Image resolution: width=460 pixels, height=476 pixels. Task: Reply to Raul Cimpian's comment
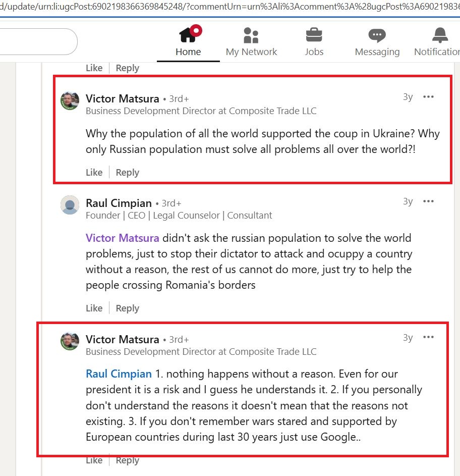click(x=127, y=308)
